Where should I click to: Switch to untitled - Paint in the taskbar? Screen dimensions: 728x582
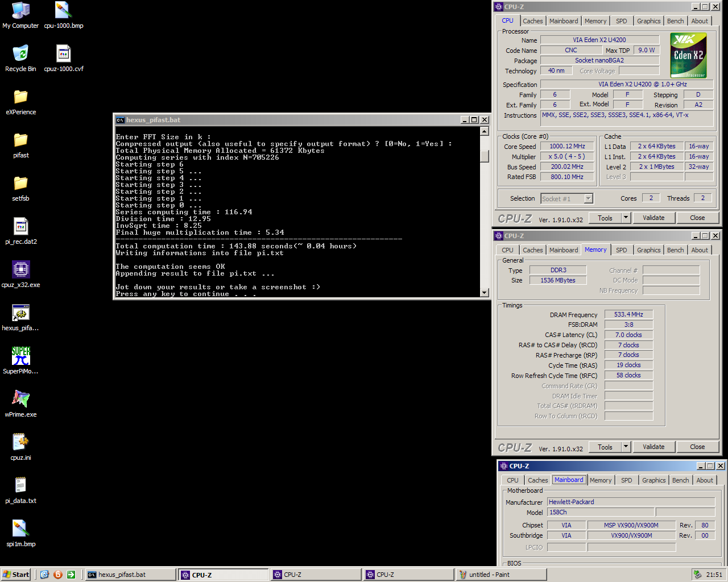pyautogui.click(x=501, y=575)
